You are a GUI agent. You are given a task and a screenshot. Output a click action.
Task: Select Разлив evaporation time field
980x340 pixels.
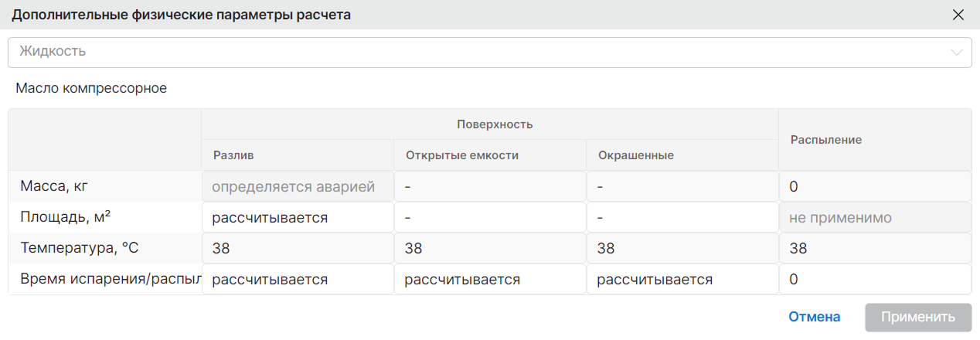pos(298,279)
